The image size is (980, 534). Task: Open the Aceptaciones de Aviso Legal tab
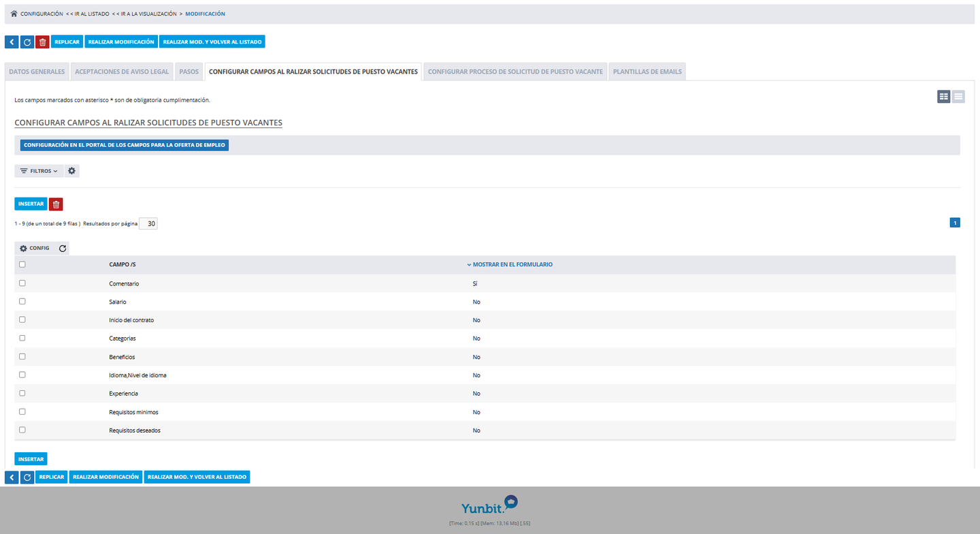pos(122,72)
